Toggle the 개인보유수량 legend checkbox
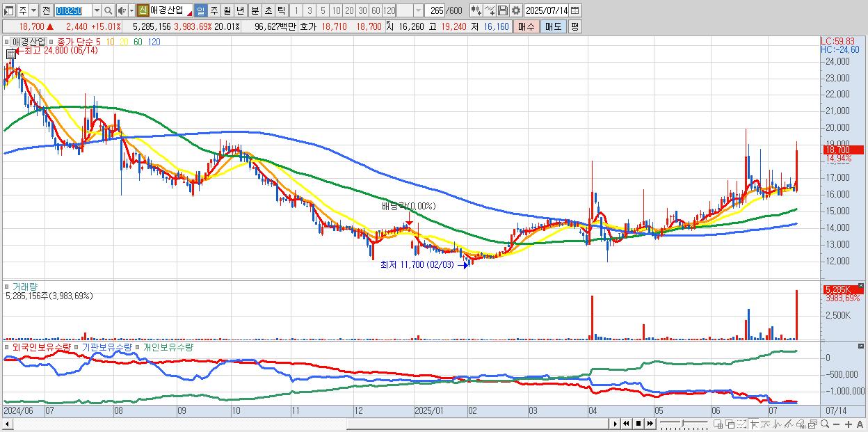The height and width of the screenshot is (432, 868). coord(138,346)
